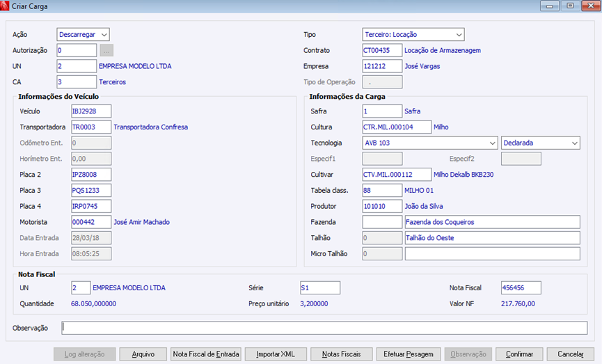The width and height of the screenshot is (602, 364).
Task: Click the ellipsis lookup button beside Autorização
Action: click(x=106, y=50)
